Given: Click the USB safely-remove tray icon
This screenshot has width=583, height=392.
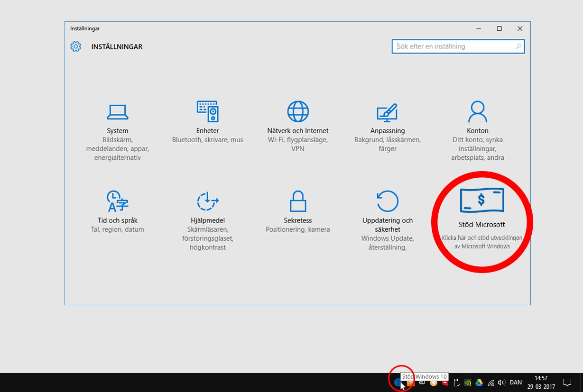Looking at the screenshot, I should (x=456, y=383).
